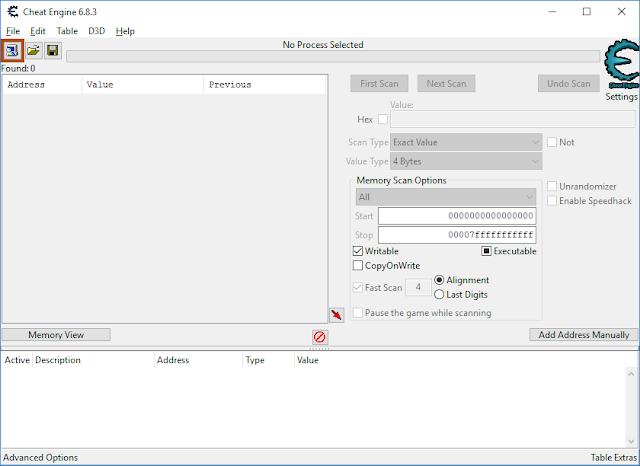The height and width of the screenshot is (466, 640).
Task: Click the cheat table Address column header
Action: click(198, 360)
